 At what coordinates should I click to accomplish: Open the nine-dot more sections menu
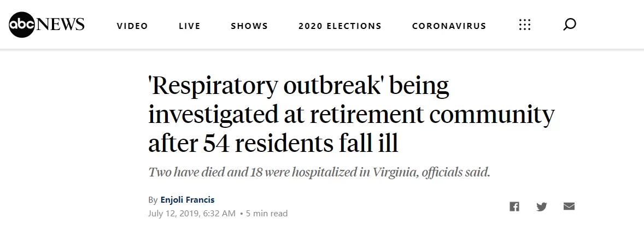524,25
